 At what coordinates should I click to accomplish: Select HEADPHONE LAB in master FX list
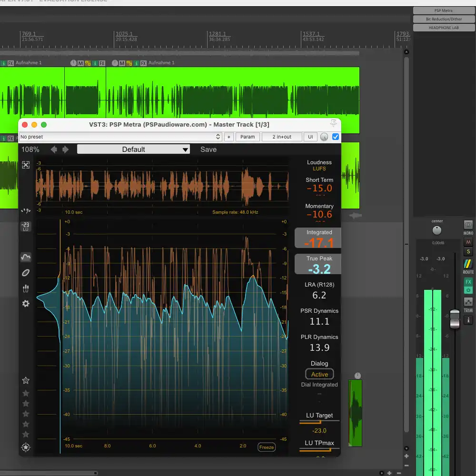tap(444, 28)
